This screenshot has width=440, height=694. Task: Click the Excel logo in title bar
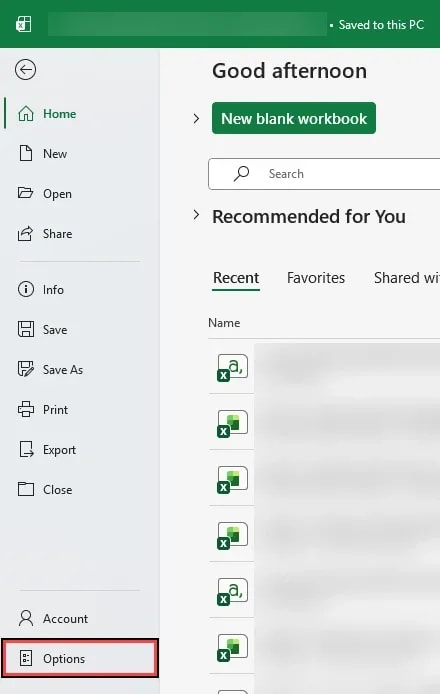tap(23, 24)
